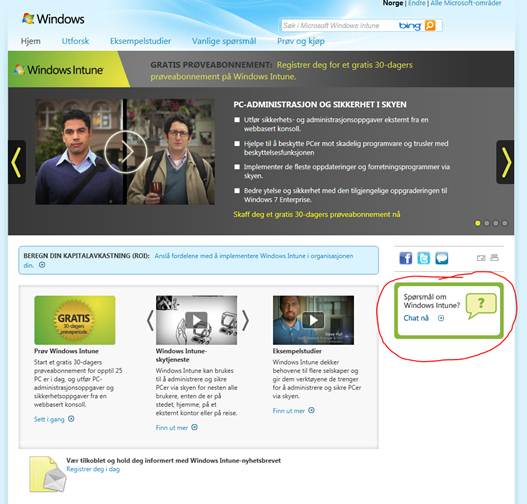Open the Eksempelstudier navigation item
The image size is (527, 504).
pos(140,41)
